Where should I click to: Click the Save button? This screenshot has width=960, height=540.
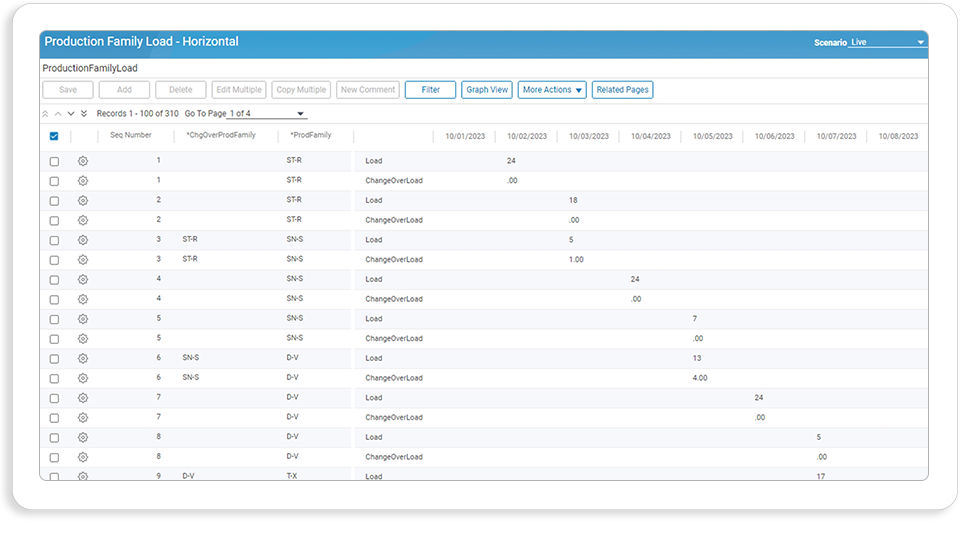[x=68, y=90]
